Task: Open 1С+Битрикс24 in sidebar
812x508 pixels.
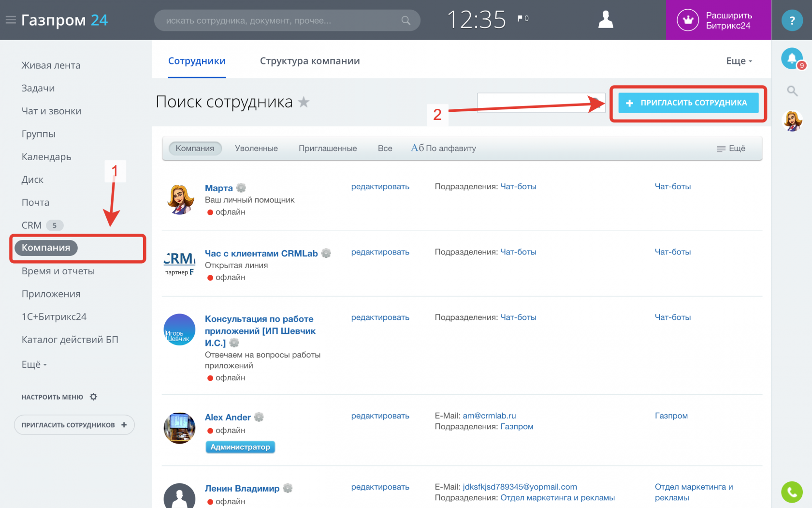Action: tap(54, 316)
